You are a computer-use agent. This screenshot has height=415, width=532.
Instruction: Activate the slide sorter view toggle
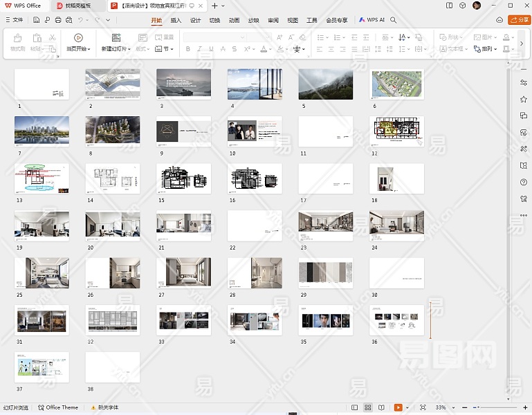point(368,408)
